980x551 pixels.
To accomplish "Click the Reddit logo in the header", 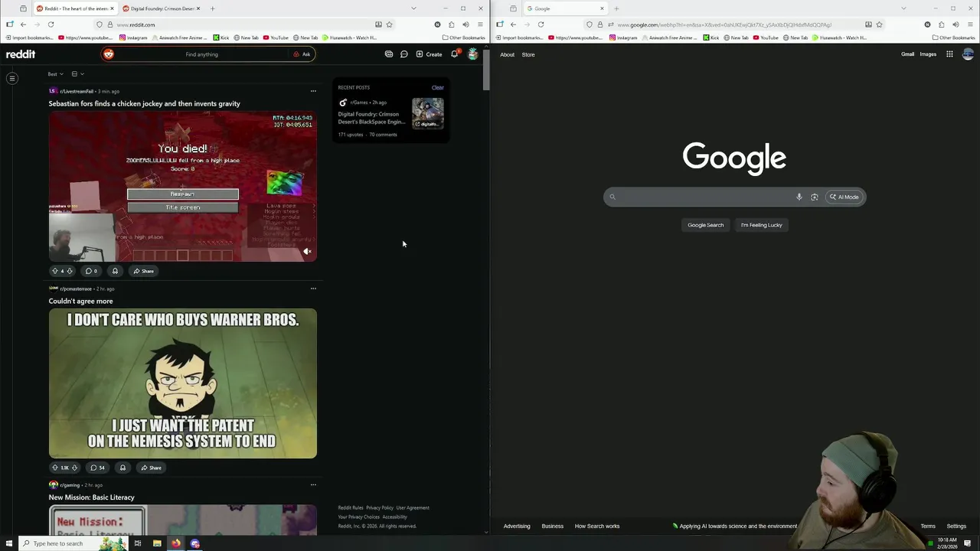I will [21, 54].
